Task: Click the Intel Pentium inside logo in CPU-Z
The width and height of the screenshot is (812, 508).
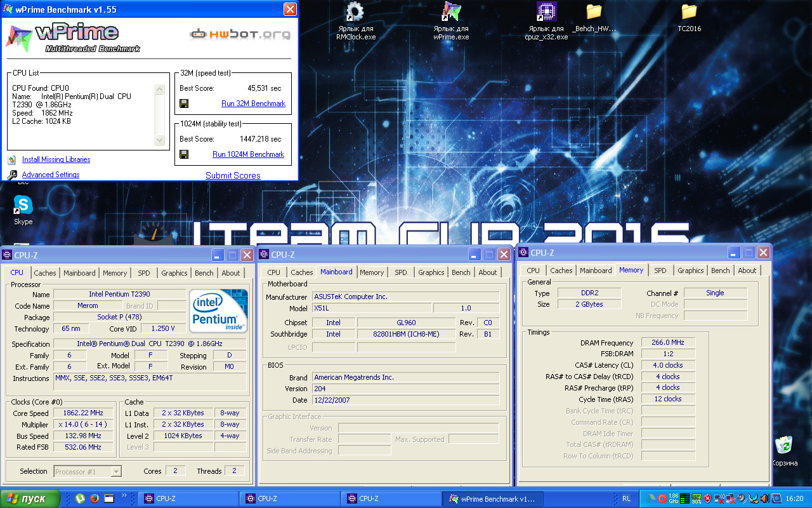Action: tap(219, 311)
